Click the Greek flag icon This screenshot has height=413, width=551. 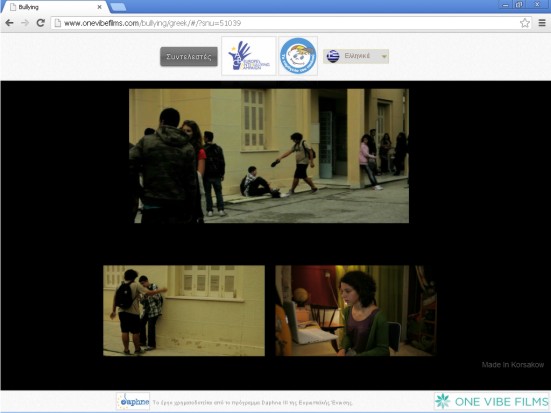point(332,56)
